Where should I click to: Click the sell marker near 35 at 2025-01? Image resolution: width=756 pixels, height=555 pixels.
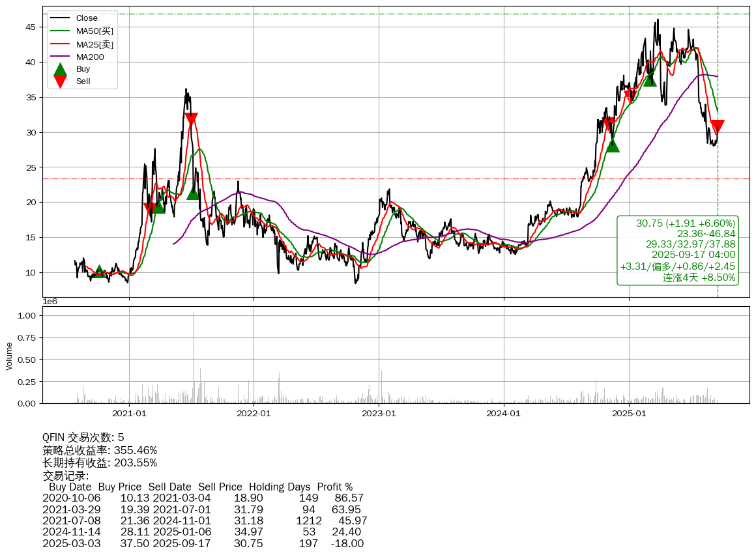coord(630,97)
